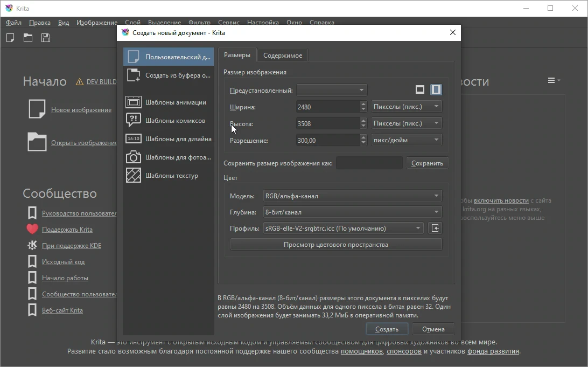The image size is (588, 367).
Task: Open the Правка menu
Action: (x=40, y=23)
